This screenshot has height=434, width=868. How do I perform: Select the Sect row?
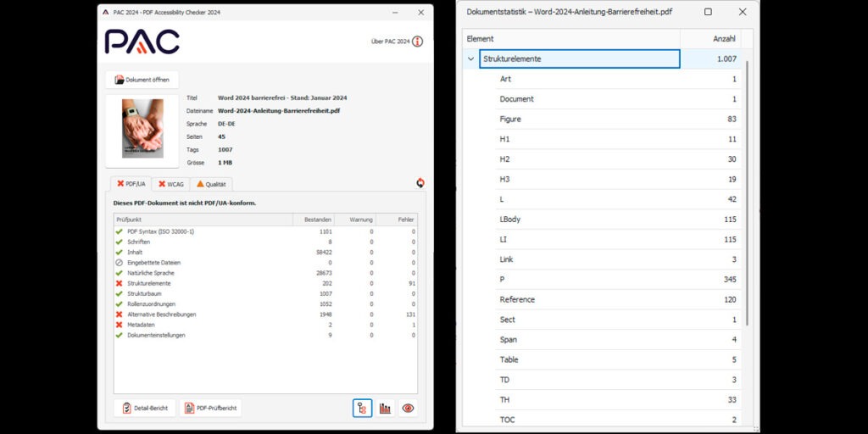(x=618, y=320)
